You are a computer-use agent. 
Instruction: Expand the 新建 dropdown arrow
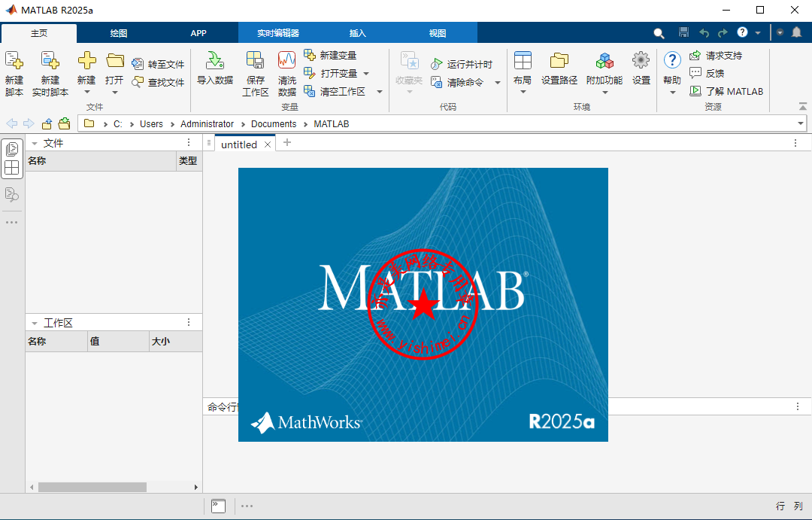86,93
